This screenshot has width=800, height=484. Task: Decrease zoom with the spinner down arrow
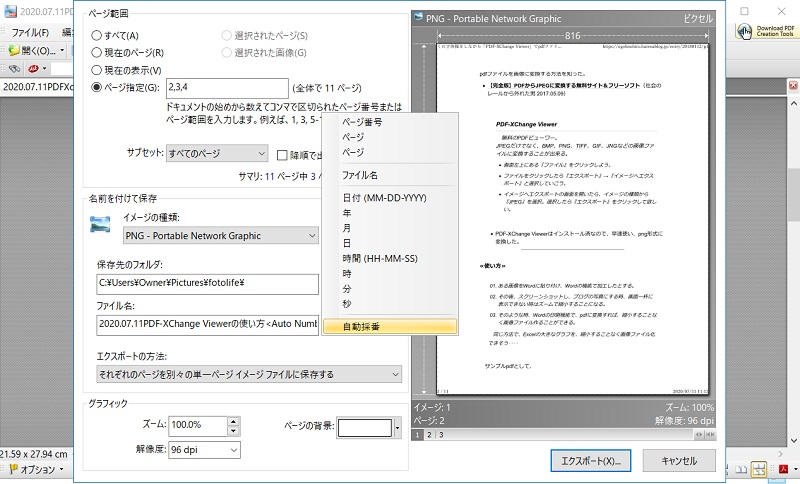click(x=234, y=431)
